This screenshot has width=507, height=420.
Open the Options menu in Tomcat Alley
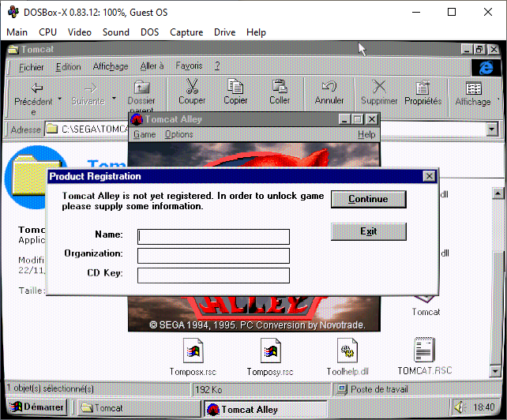(178, 134)
